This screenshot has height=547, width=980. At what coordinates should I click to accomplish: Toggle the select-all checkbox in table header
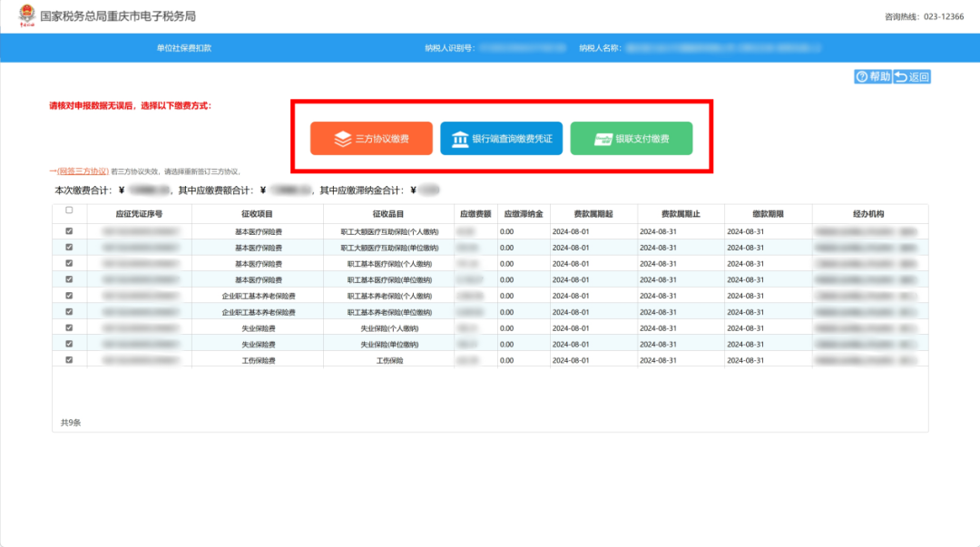coord(70,210)
